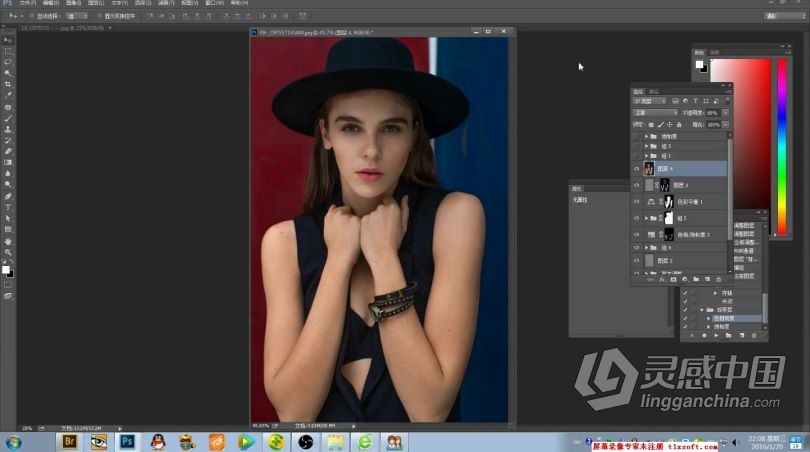Select the Brush tool
The image size is (810, 452).
(x=8, y=118)
